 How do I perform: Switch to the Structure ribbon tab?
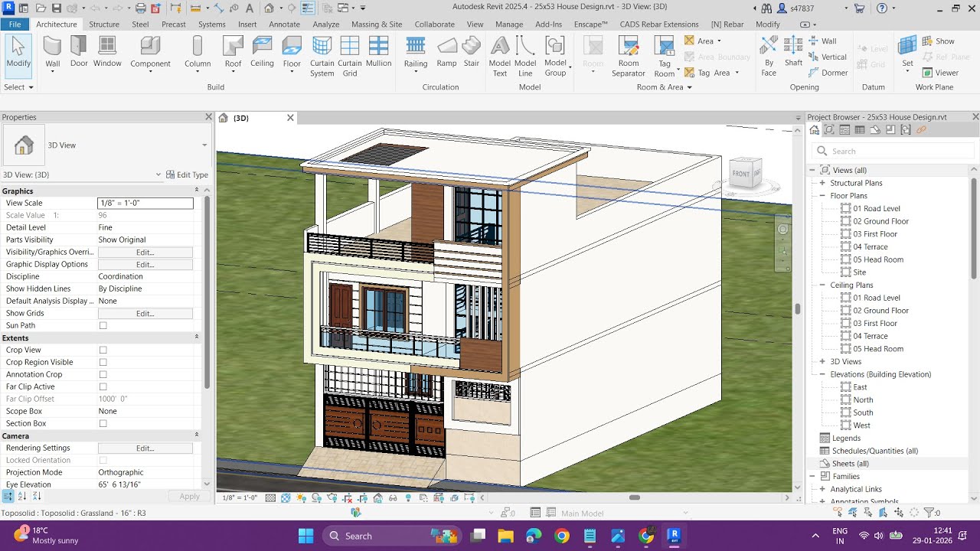click(x=104, y=24)
